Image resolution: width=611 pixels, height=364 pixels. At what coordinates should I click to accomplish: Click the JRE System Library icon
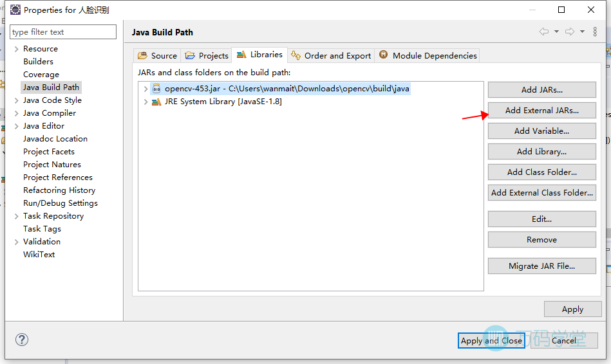156,102
